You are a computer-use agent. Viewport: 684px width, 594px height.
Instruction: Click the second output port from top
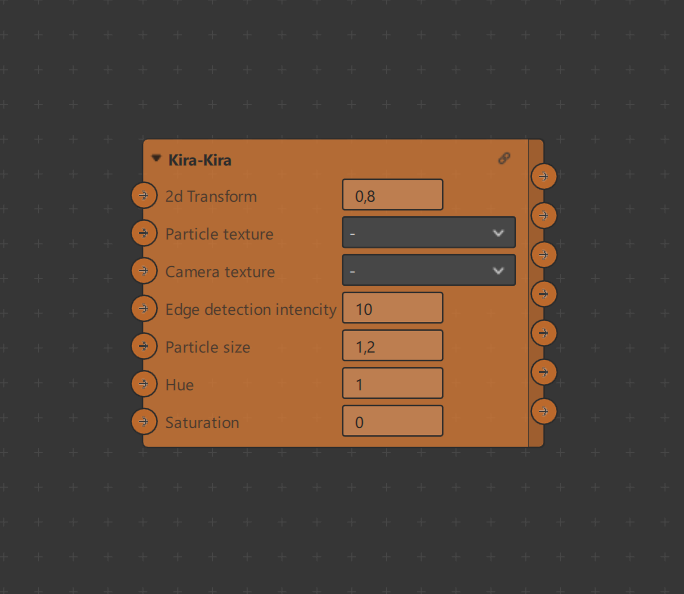(544, 215)
